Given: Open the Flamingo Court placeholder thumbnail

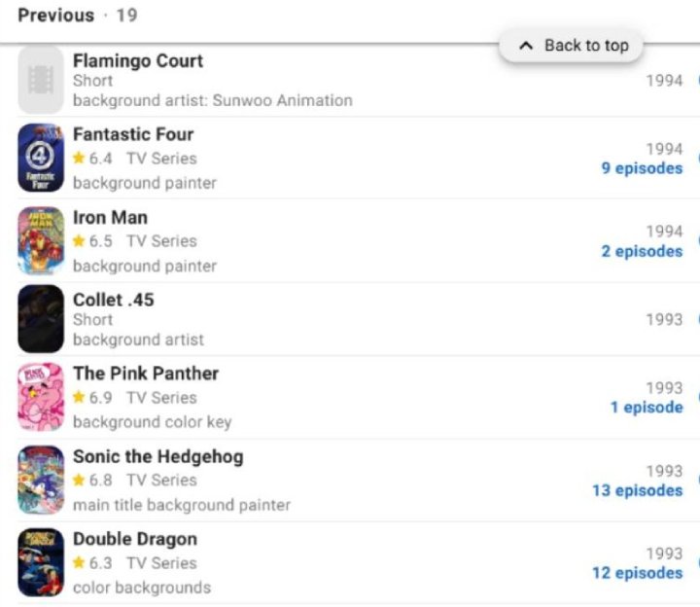Looking at the screenshot, I should coord(41,80).
